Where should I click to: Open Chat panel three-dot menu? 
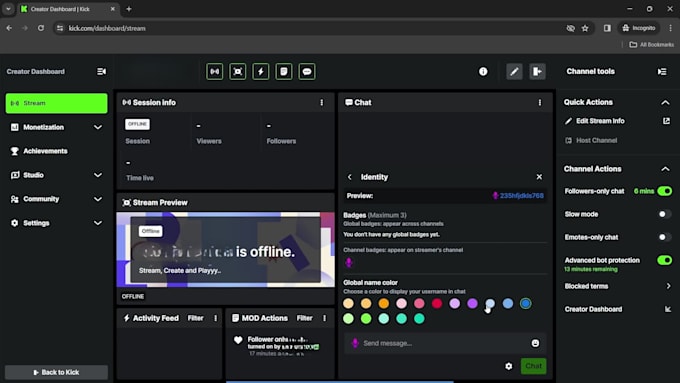(539, 102)
